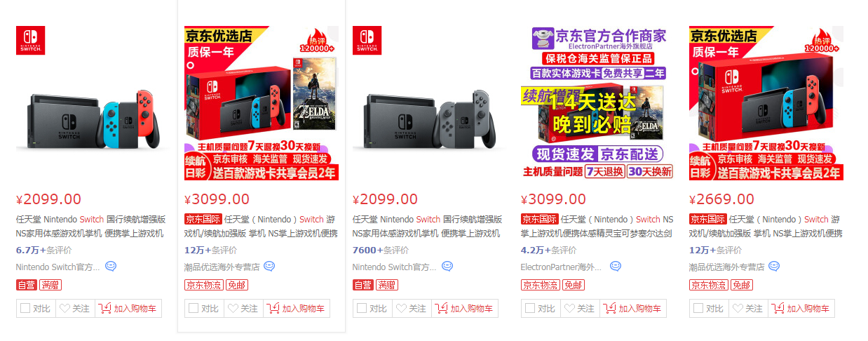This screenshot has width=868, height=341.
Task: Follow the ¥2669 product via heart icon
Action: click(x=748, y=309)
